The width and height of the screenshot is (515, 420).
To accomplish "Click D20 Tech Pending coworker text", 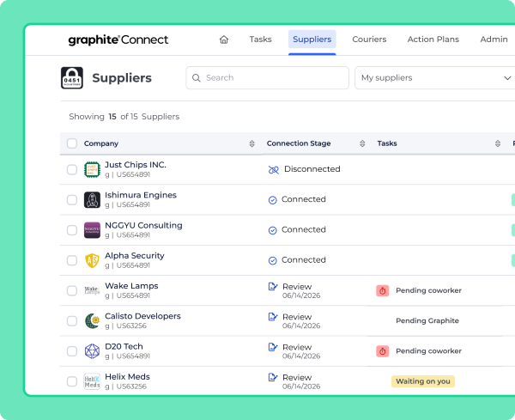I will pyautogui.click(x=428, y=351).
